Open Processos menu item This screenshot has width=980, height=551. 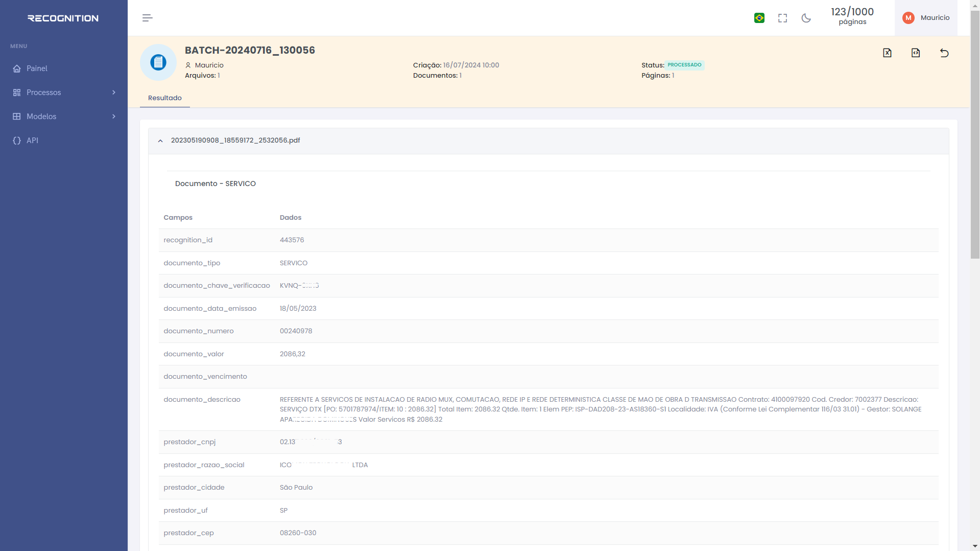click(64, 93)
